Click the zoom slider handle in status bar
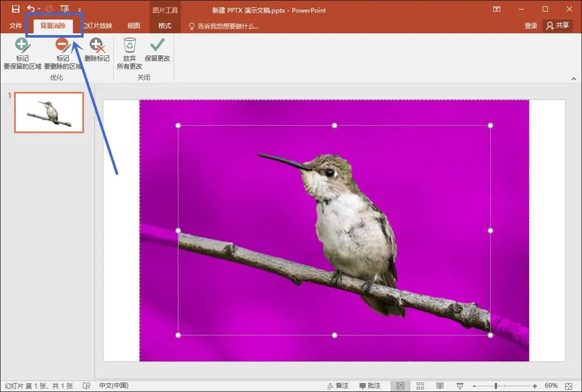This screenshot has height=392, width=582. pyautogui.click(x=496, y=386)
